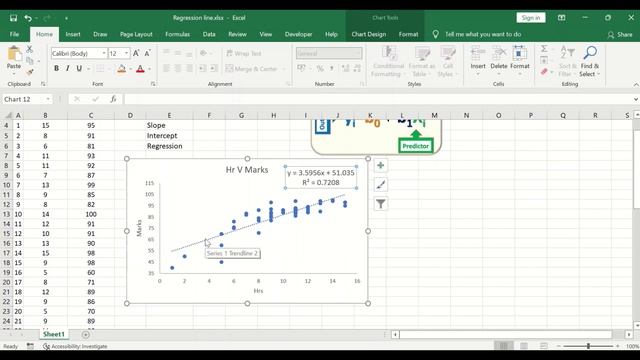
Task: Click the Insert Function fx icon
Action: point(113,99)
